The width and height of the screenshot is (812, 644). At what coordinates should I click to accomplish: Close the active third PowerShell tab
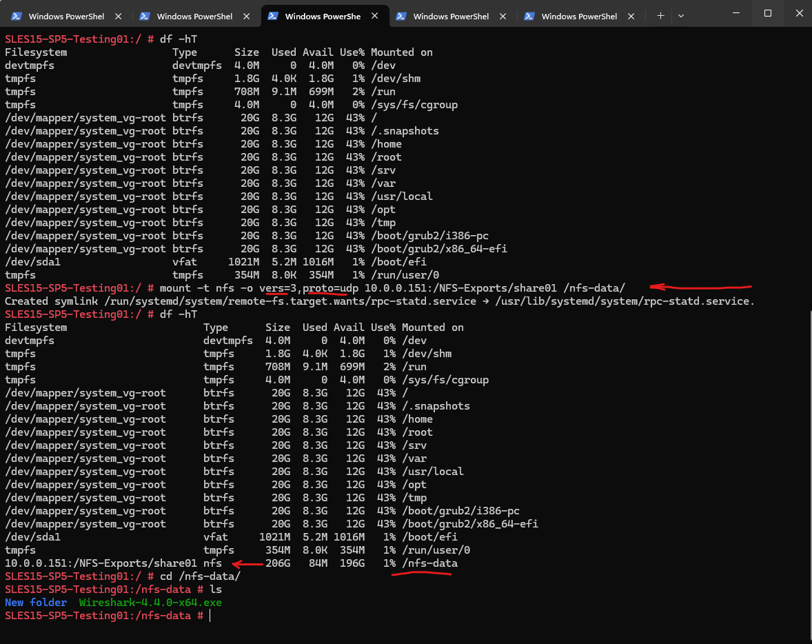374,16
